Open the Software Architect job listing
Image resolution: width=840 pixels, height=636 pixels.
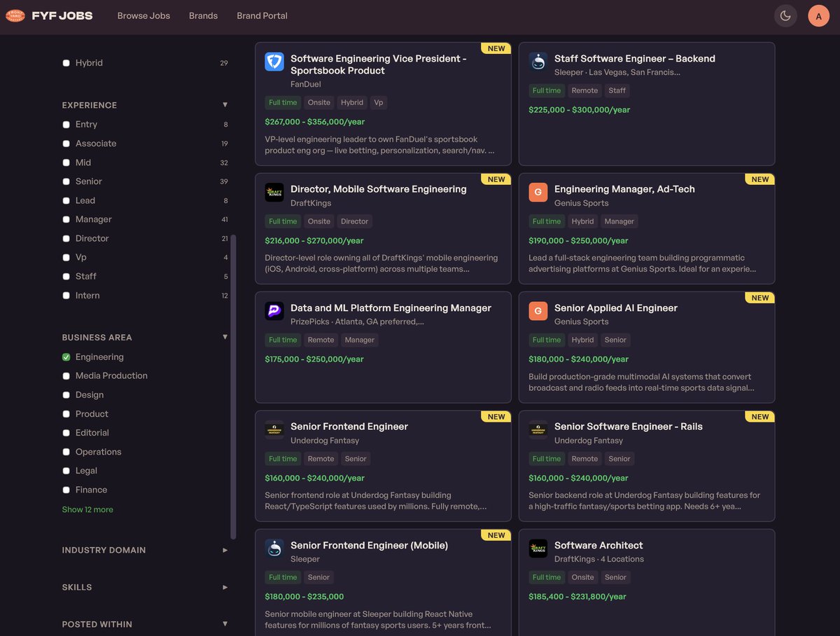click(x=598, y=546)
